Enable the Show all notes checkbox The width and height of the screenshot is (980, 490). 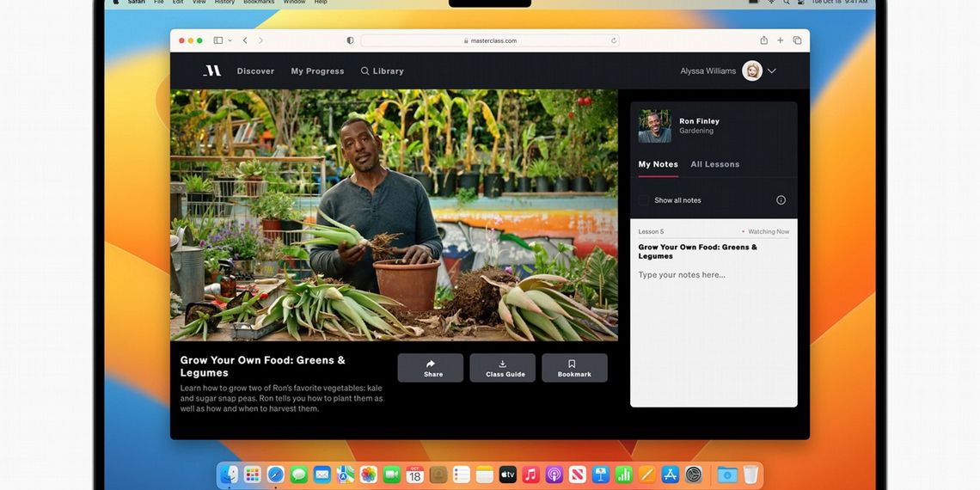point(643,200)
